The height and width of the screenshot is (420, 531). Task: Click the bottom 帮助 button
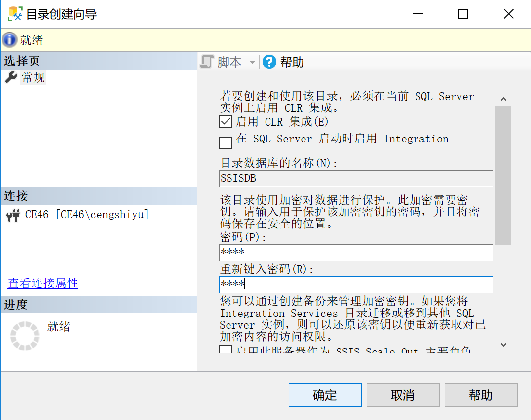point(481,395)
